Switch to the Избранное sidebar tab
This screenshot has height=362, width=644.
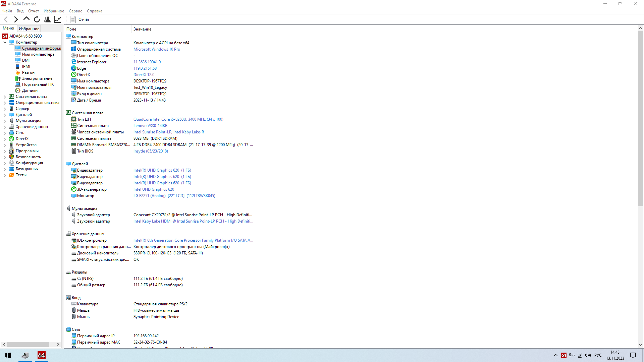tap(29, 29)
